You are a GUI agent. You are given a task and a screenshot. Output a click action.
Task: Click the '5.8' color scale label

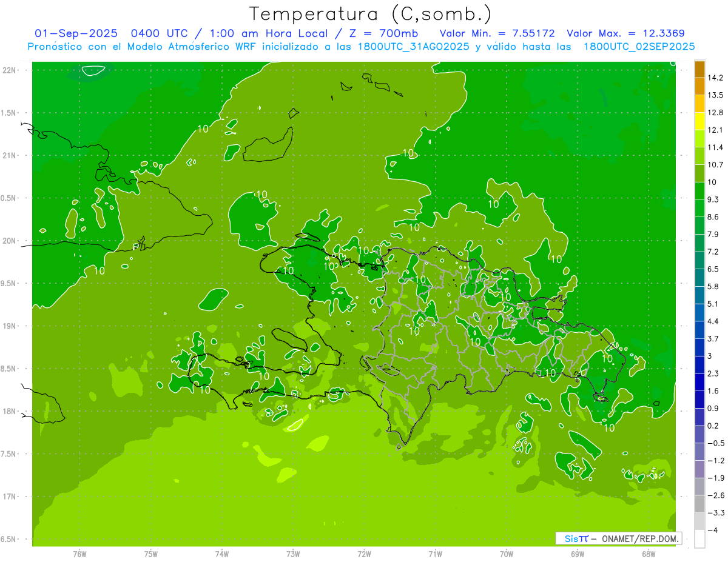tap(713, 286)
